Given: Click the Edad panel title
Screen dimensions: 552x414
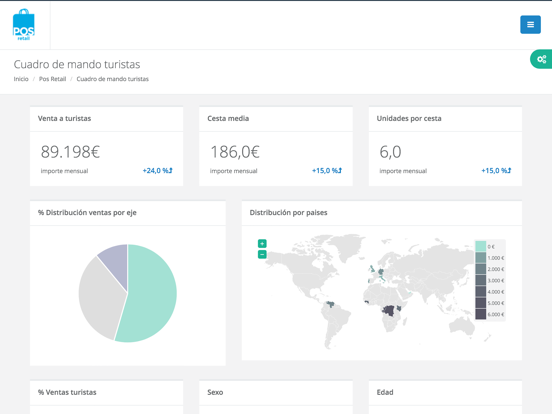Looking at the screenshot, I should (x=385, y=392).
